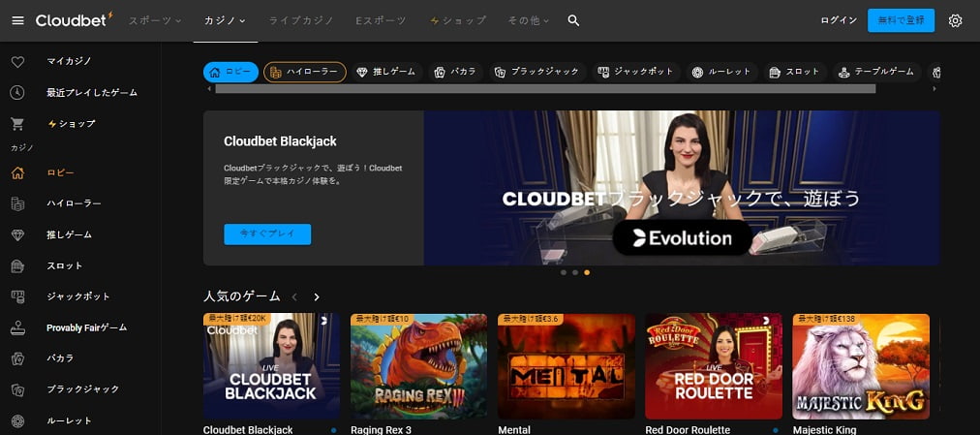Open the Red Door Roulette game thumbnail
Image resolution: width=980 pixels, height=435 pixels.
pyautogui.click(x=714, y=366)
